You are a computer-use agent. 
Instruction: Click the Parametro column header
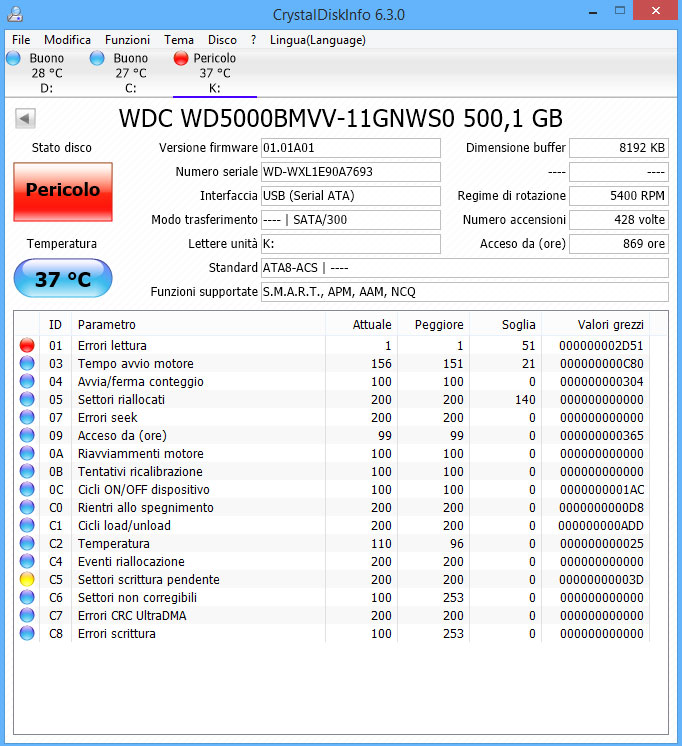[x=198, y=324]
